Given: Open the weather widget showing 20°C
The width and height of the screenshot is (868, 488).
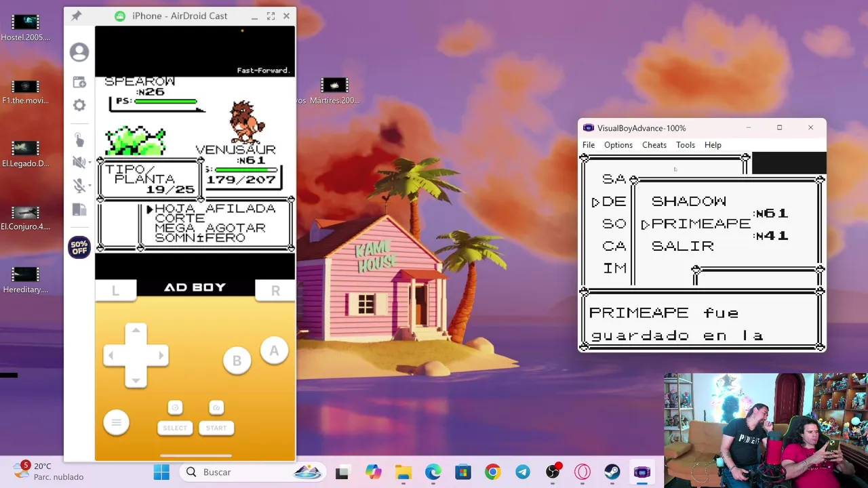Looking at the screenshot, I should (x=49, y=472).
